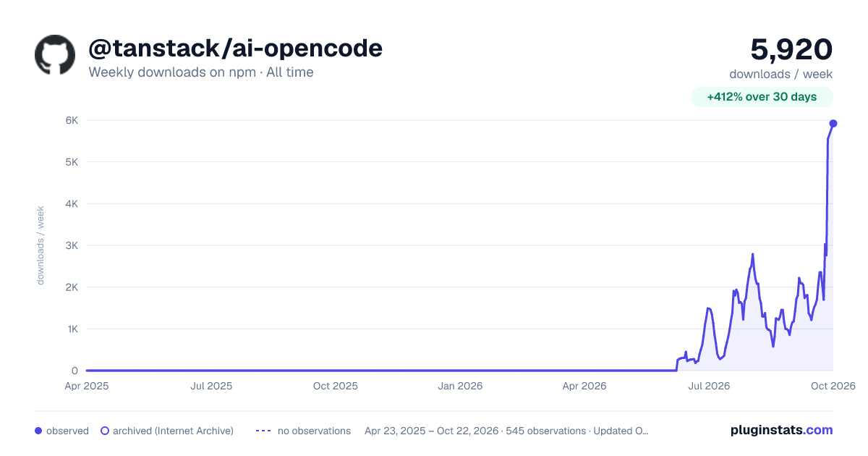Click the 'Jan 2026' x-axis label
Screen dimensions: 868x456
(461, 386)
